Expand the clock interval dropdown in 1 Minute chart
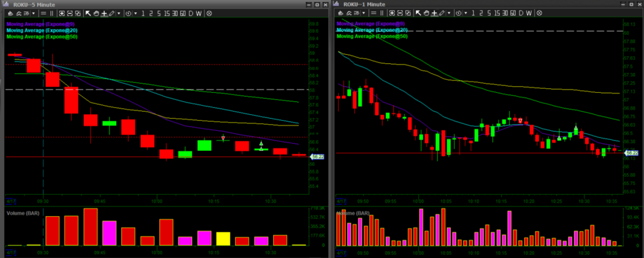644x258 pixels. coord(466,13)
